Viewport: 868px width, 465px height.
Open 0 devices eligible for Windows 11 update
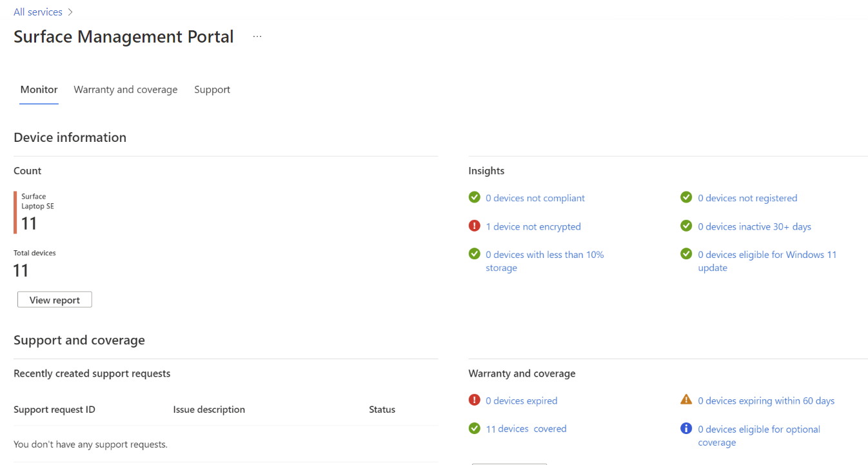tap(767, 255)
